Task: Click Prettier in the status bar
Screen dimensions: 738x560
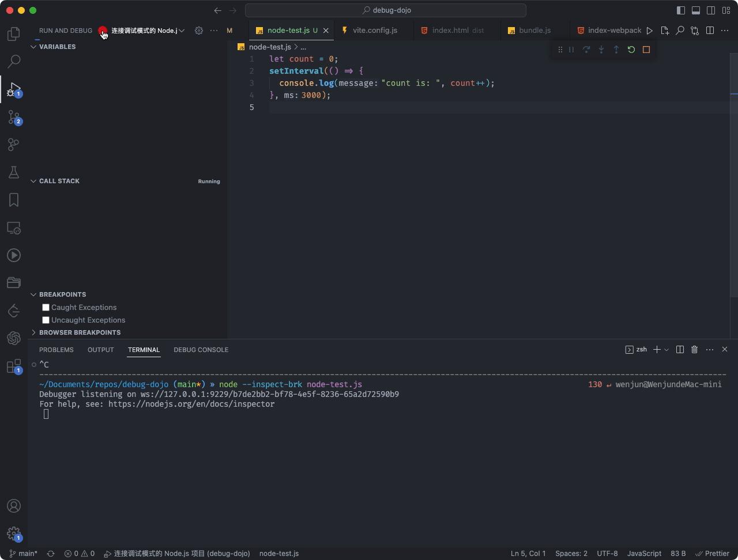Action: (713, 554)
